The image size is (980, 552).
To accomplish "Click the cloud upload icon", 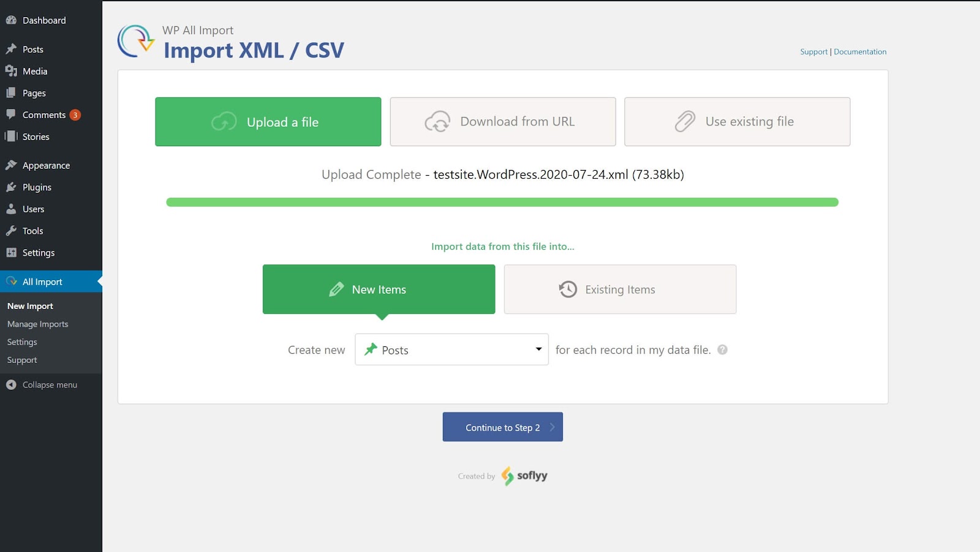I will point(224,122).
